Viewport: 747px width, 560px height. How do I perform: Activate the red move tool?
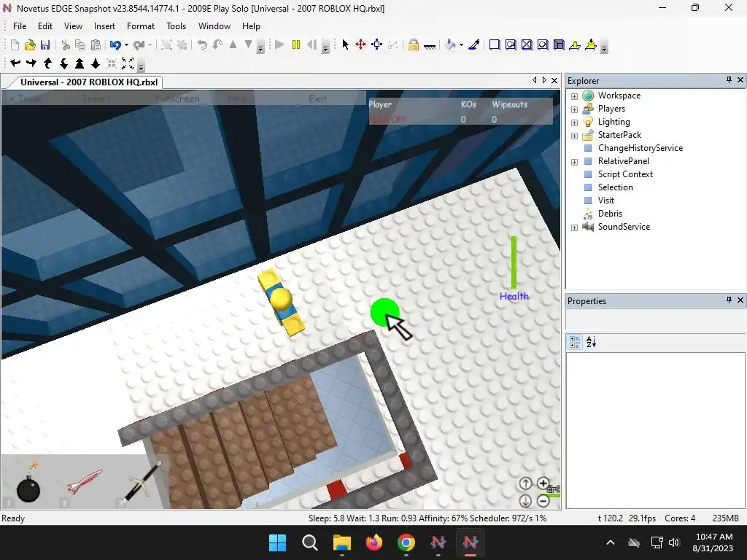pyautogui.click(x=360, y=44)
